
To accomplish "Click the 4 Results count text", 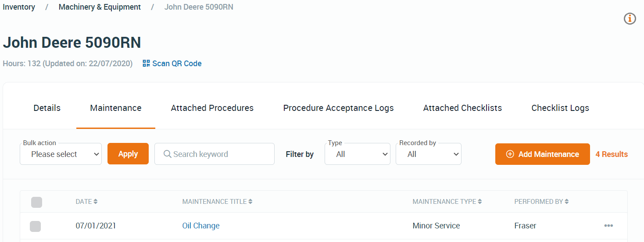I will tap(612, 154).
